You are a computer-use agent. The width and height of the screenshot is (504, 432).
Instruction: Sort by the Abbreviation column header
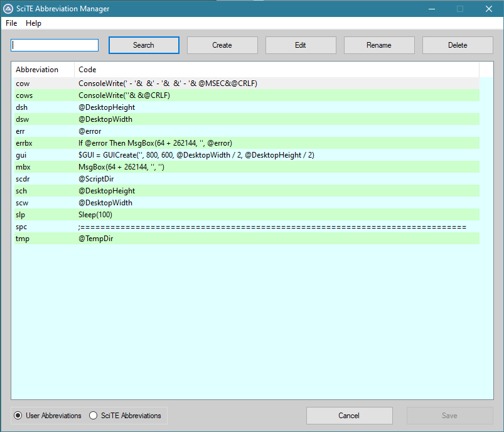[43, 70]
